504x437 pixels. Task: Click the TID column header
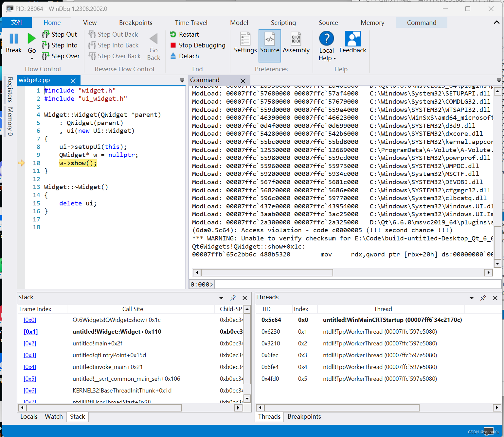click(x=266, y=309)
